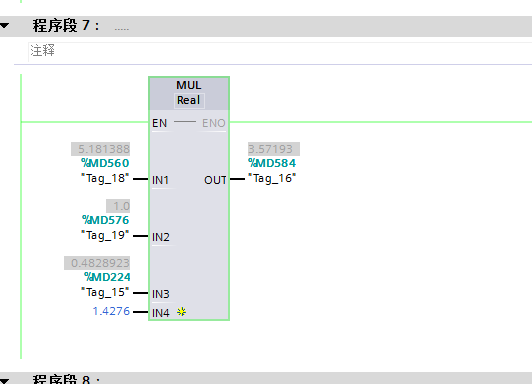Click the %MD224 operand at IN3
The width and height of the screenshot is (532, 384).
(107, 277)
